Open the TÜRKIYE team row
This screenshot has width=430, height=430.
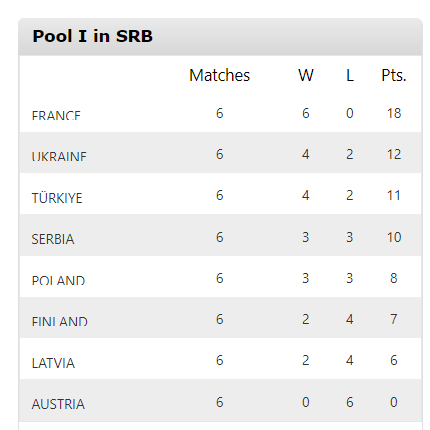220,194
